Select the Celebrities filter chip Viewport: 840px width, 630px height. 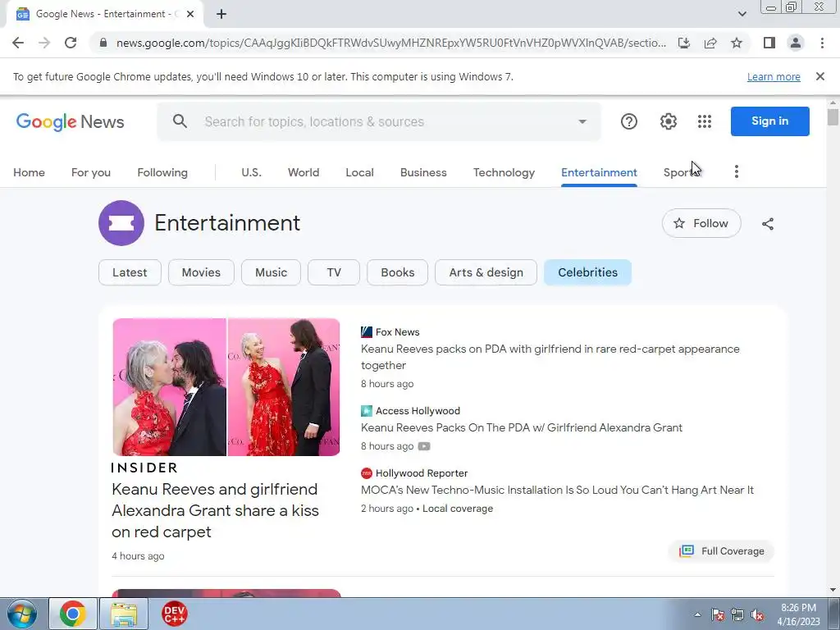pos(587,272)
